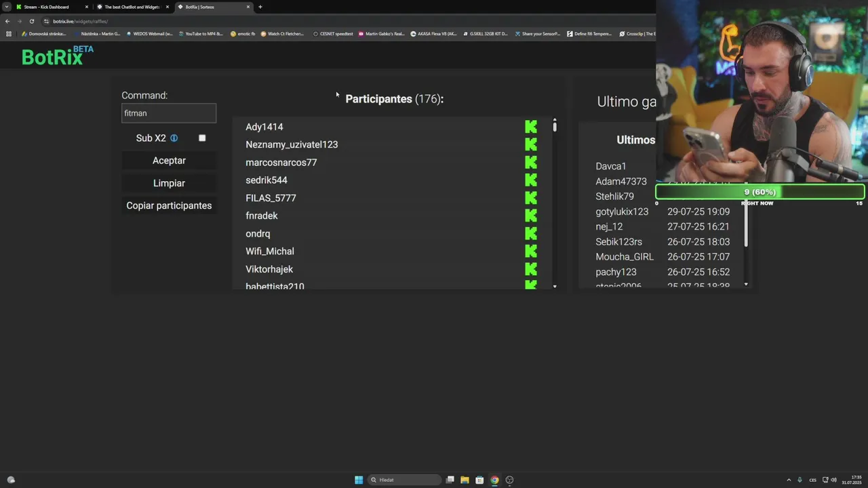The width and height of the screenshot is (868, 488).
Task: Click the Command input field
Action: [169, 113]
